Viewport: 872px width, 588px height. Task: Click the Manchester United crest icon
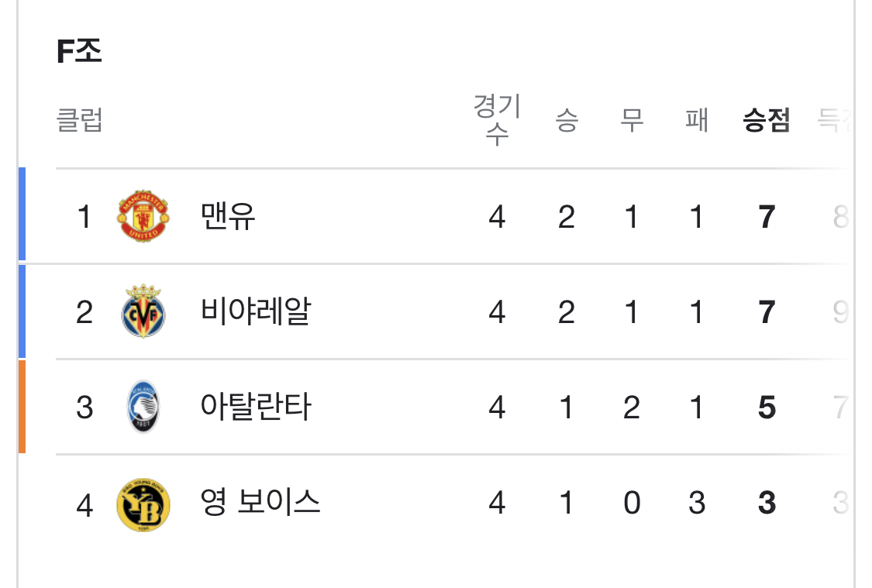(143, 215)
